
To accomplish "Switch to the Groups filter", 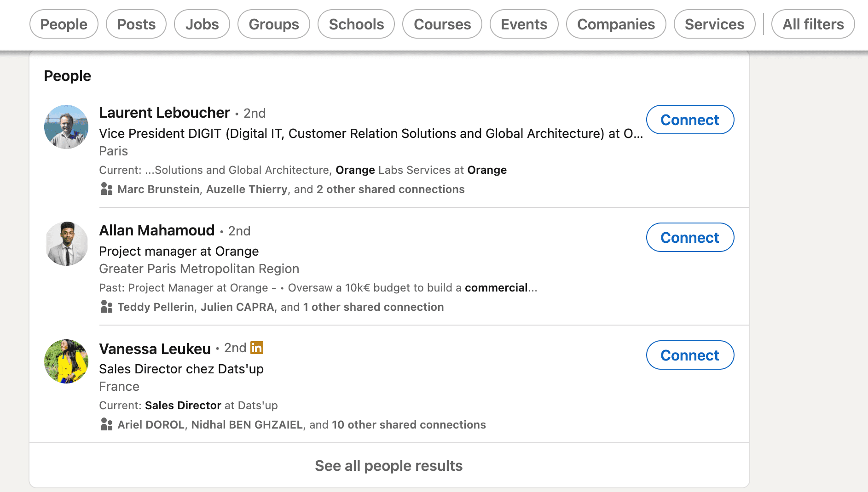I will point(274,24).
